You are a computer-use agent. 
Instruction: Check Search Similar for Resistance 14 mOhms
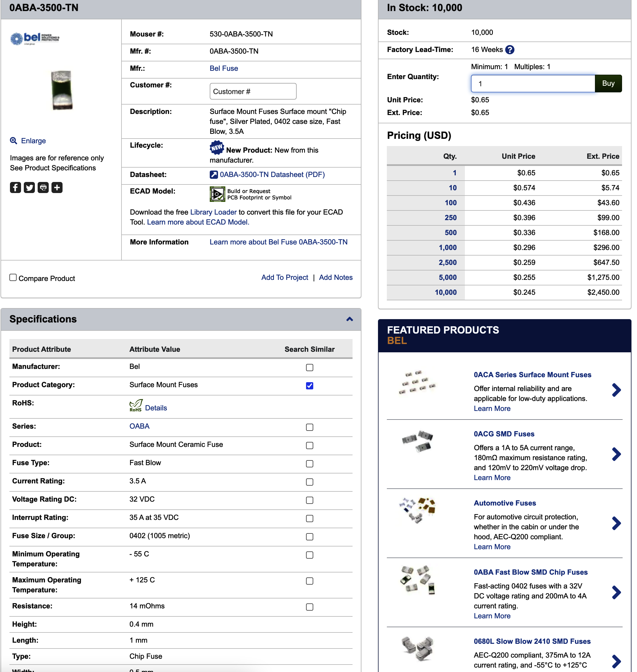pos(310,607)
